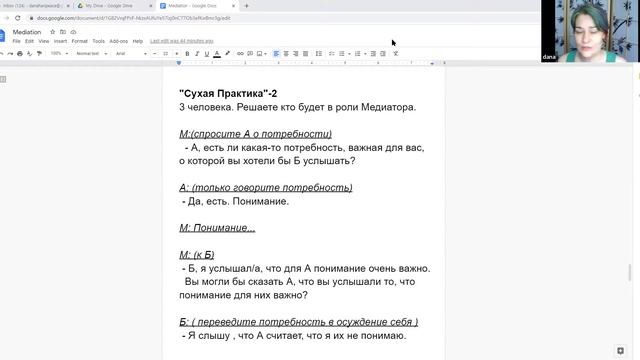
Task: Go to Docs home via the logo
Action: pyautogui.click(x=2, y=36)
